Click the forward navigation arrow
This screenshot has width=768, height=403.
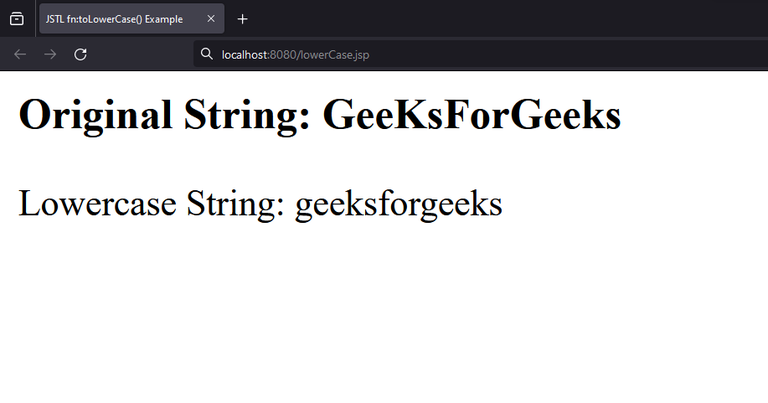point(50,54)
